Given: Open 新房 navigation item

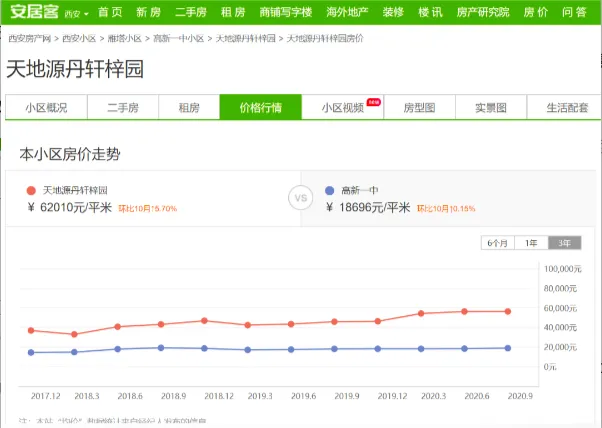Looking at the screenshot, I should click(x=149, y=12).
